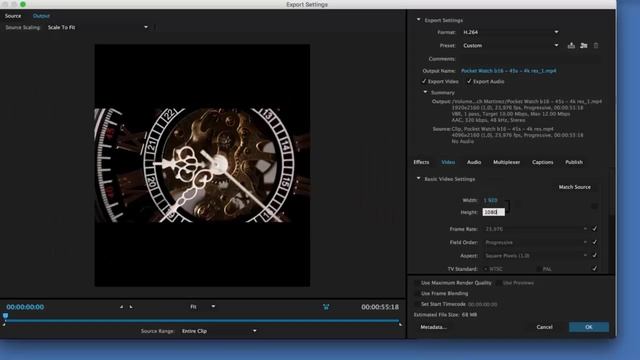Toggle the Export Video checkbox
The image size is (640, 360).
tap(424, 81)
